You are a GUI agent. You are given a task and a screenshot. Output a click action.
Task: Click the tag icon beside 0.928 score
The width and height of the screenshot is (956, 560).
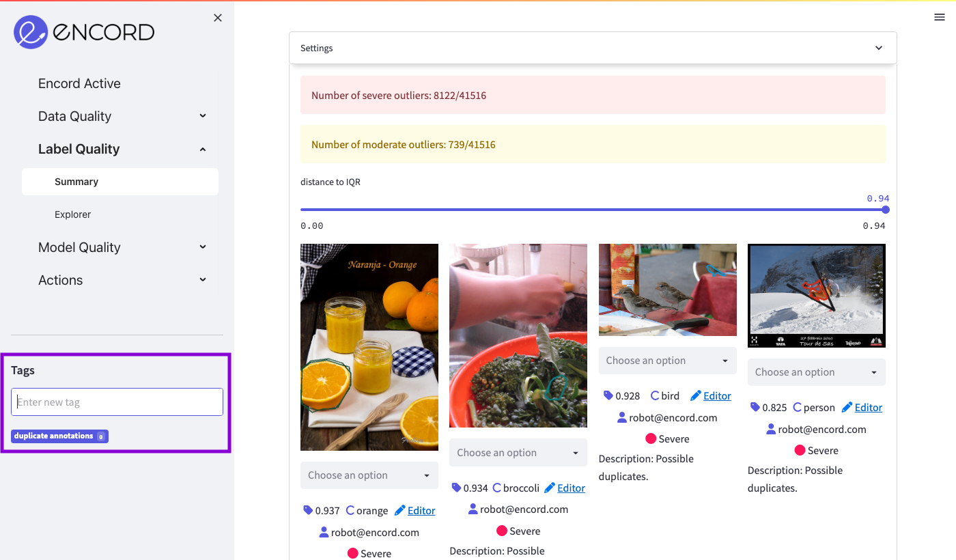pyautogui.click(x=608, y=395)
